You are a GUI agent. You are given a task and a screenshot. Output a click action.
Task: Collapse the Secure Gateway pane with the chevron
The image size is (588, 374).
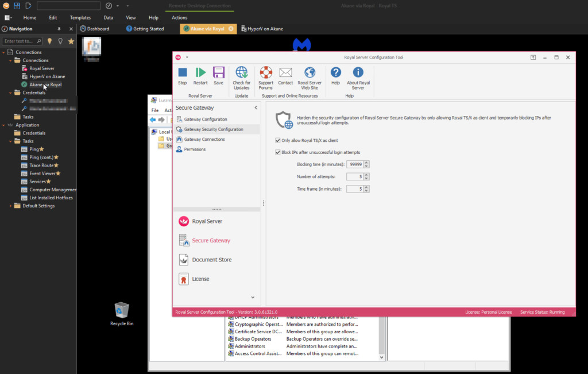pos(256,107)
